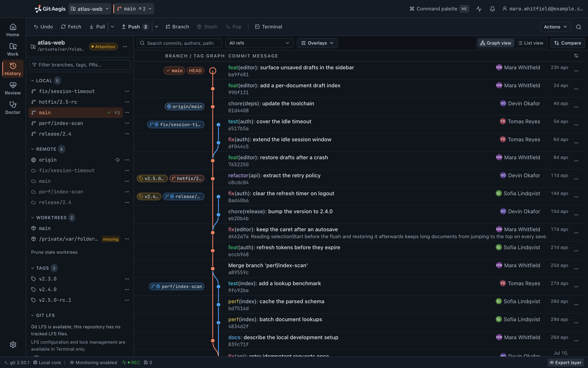This screenshot has width=588, height=368.
Task: Click the REC recording indicator in status bar
Action: coord(131,362)
